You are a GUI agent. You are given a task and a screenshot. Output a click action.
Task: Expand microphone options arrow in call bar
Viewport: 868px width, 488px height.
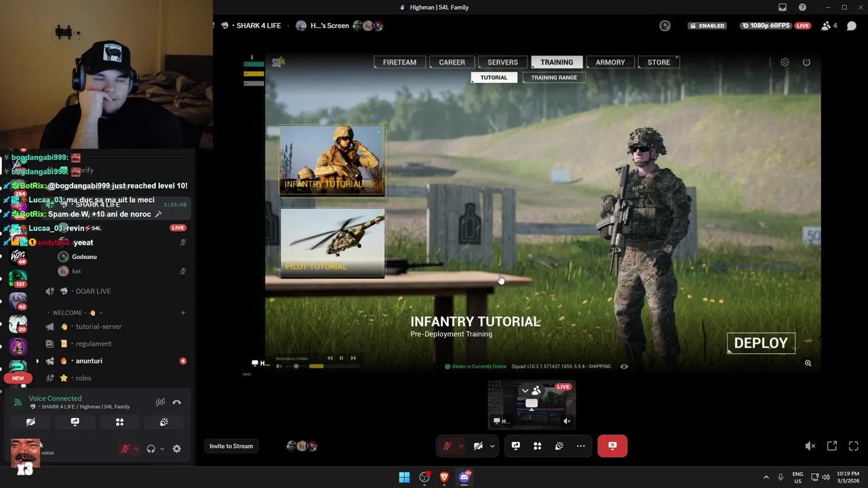click(460, 446)
